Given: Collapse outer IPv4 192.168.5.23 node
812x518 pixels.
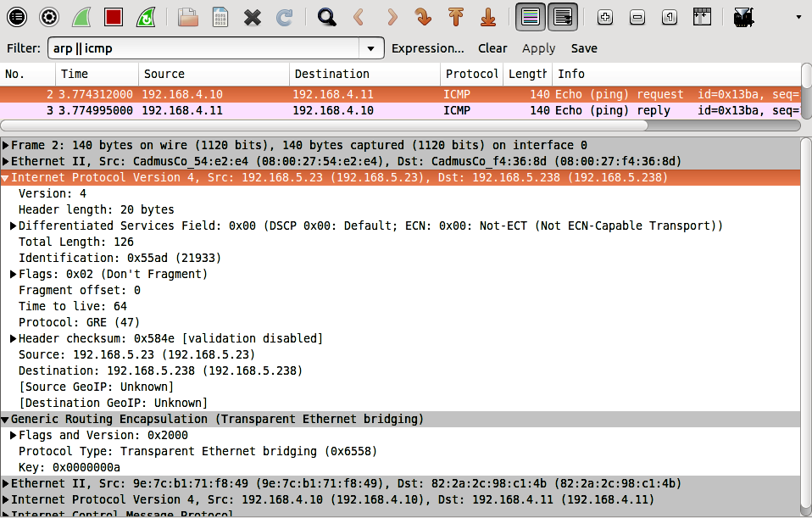Looking at the screenshot, I should click(x=5, y=178).
